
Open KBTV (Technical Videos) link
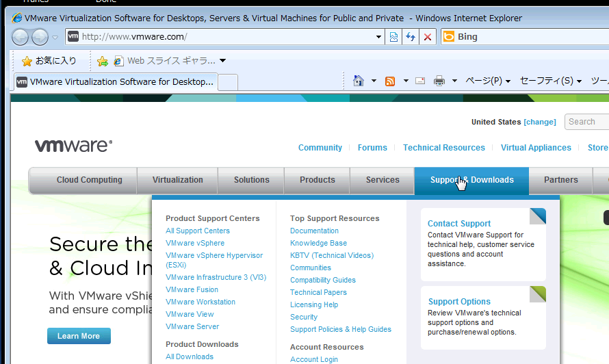[x=332, y=256]
